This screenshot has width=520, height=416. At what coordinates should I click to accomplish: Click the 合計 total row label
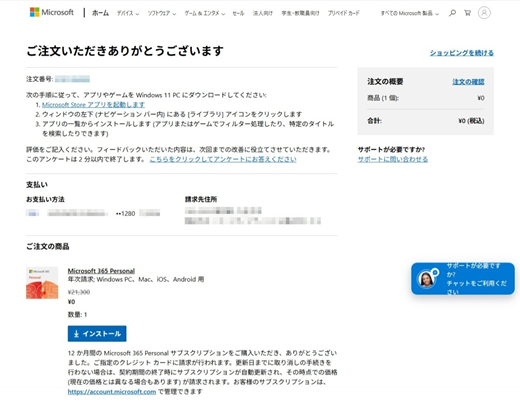(375, 121)
